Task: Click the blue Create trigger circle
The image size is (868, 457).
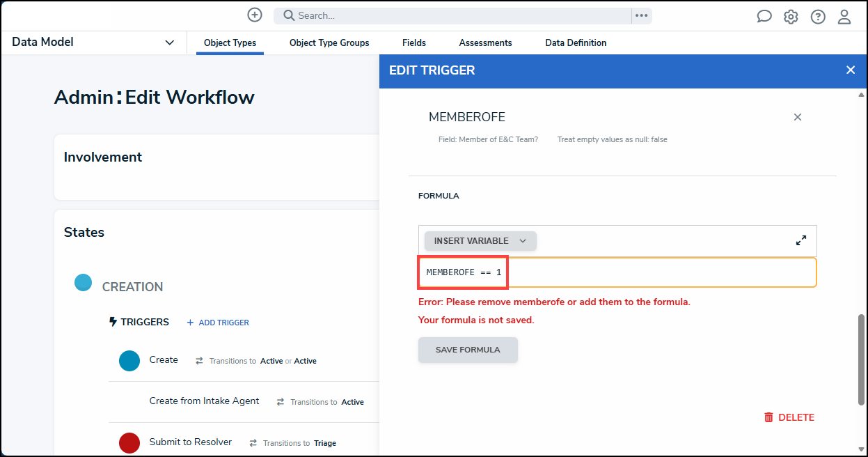Action: pos(129,361)
